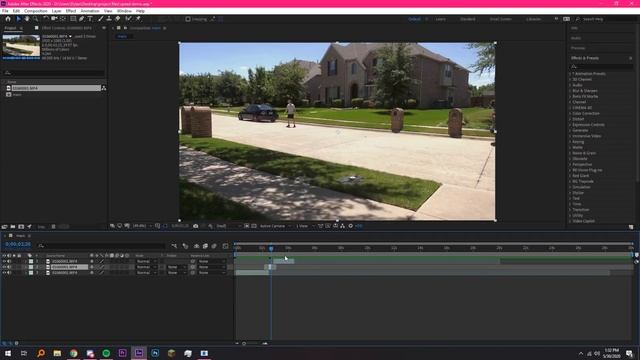Toggle Motion Blur for the composition timeline
The height and width of the screenshot is (360, 640).
214,246
